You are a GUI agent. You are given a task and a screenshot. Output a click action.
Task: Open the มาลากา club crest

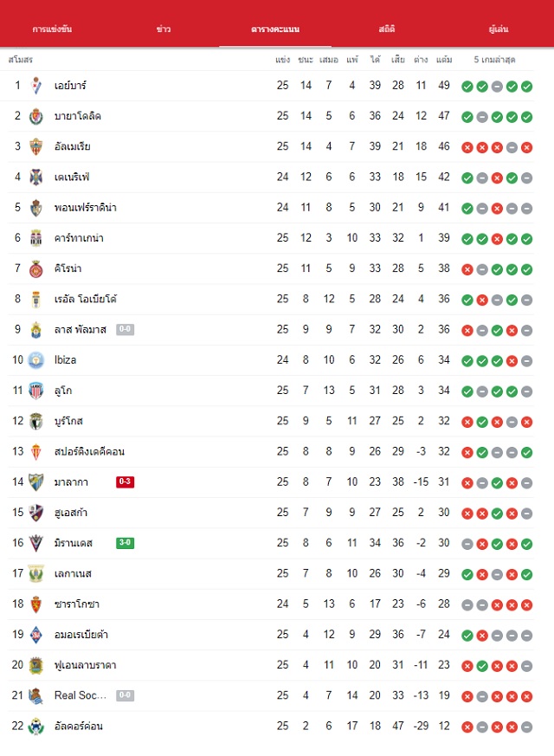pos(36,482)
